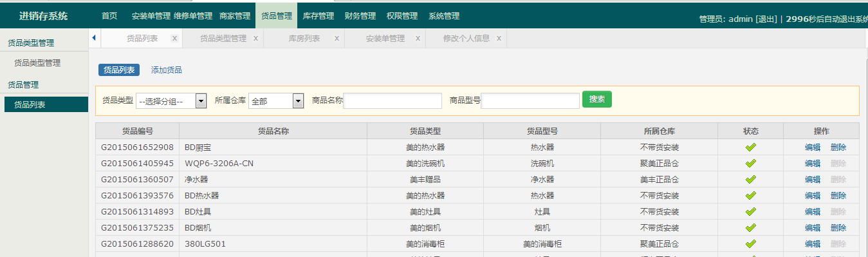Click product code G2015061405945

click(137, 164)
